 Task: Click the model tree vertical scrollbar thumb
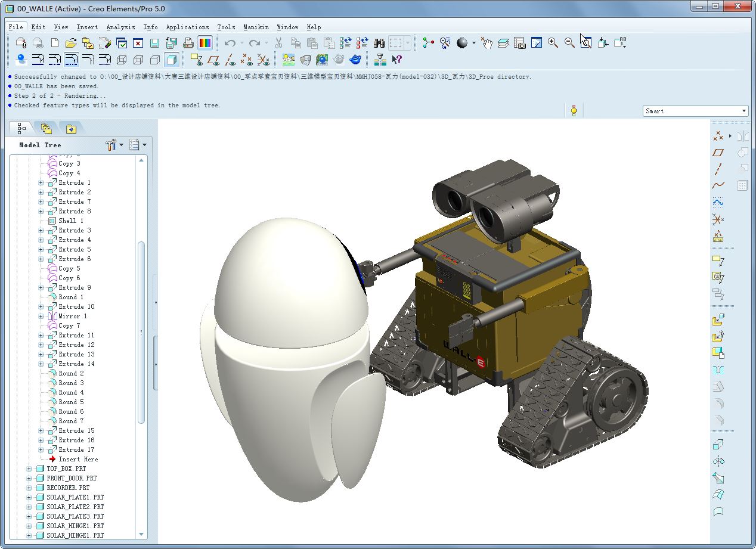coord(141,333)
